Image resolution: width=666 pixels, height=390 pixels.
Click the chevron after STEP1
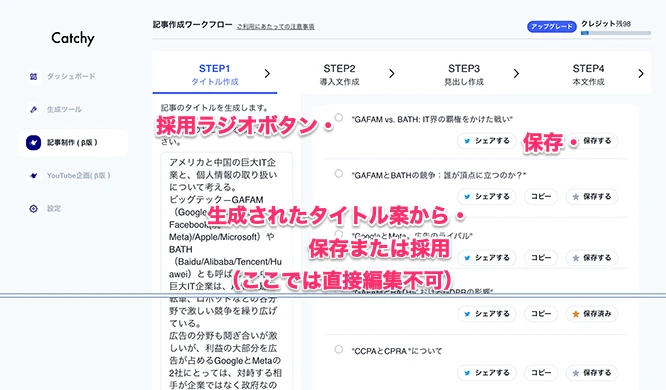click(267, 74)
